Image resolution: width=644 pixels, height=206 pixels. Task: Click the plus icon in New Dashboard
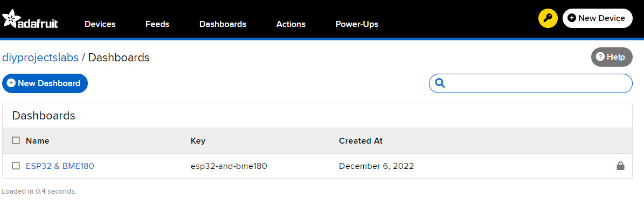[x=11, y=83]
